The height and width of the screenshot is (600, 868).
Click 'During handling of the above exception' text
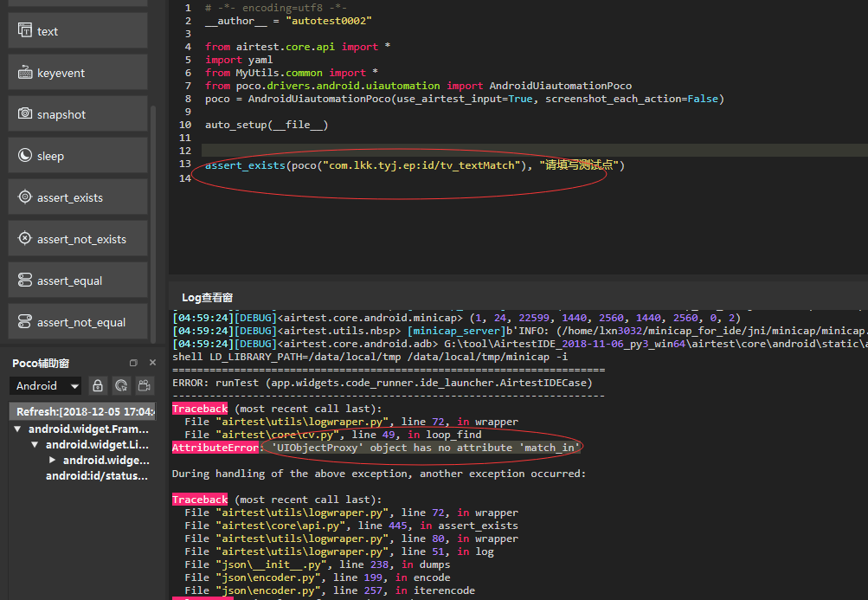[379, 474]
